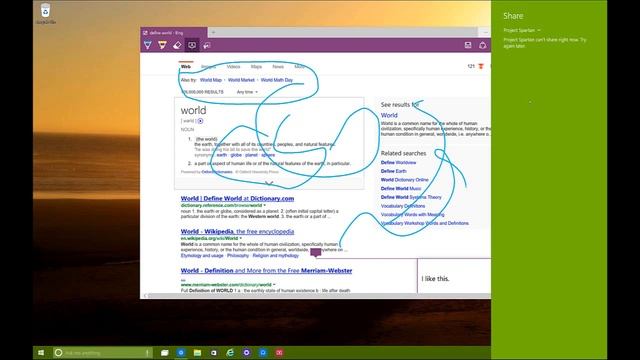Open related search World Dictionary Online
The image size is (640, 360).
click(404, 180)
